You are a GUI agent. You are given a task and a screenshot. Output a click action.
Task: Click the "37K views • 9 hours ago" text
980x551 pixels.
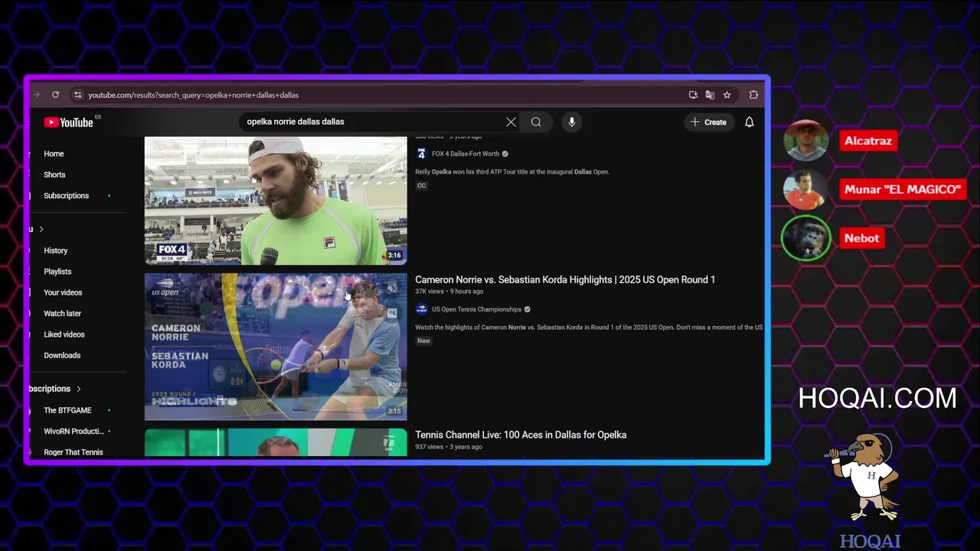pos(449,292)
